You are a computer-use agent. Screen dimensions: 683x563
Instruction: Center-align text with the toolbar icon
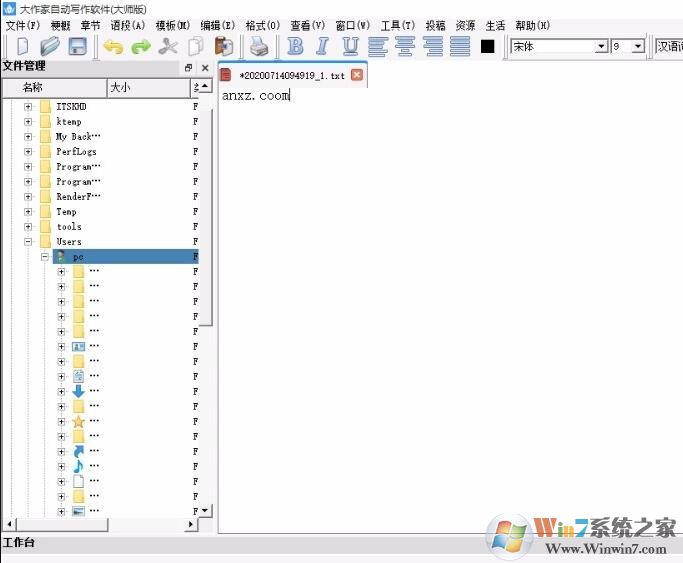click(405, 46)
